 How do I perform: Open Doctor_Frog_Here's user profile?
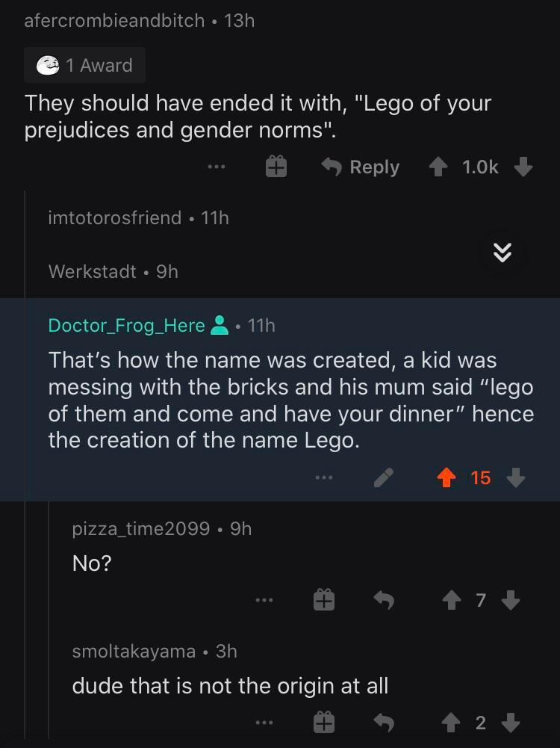click(x=126, y=325)
